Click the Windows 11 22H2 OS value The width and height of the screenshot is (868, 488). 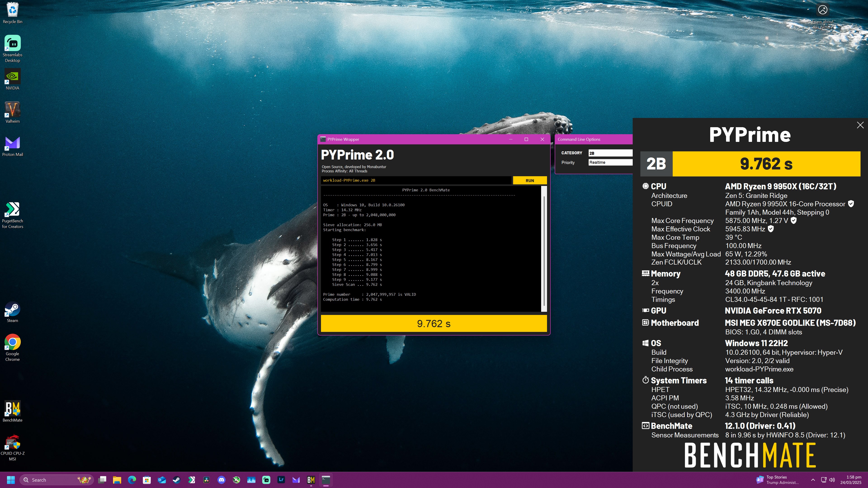click(x=756, y=343)
